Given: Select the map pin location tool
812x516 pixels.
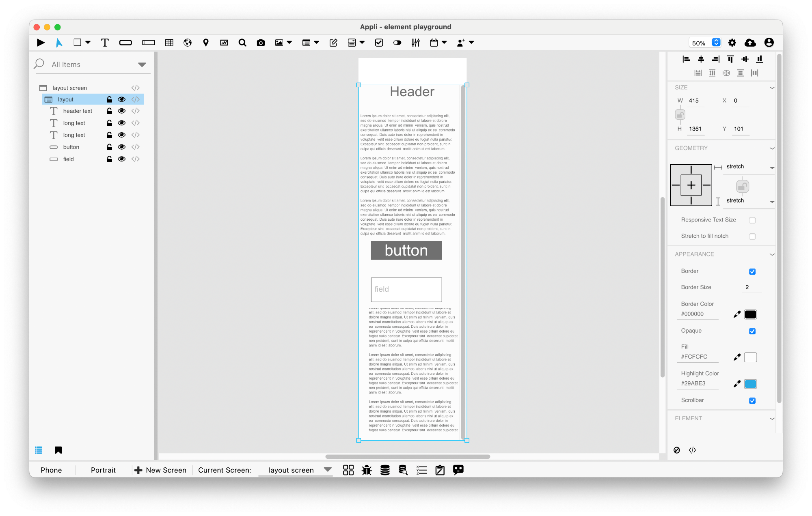Looking at the screenshot, I should tap(206, 43).
